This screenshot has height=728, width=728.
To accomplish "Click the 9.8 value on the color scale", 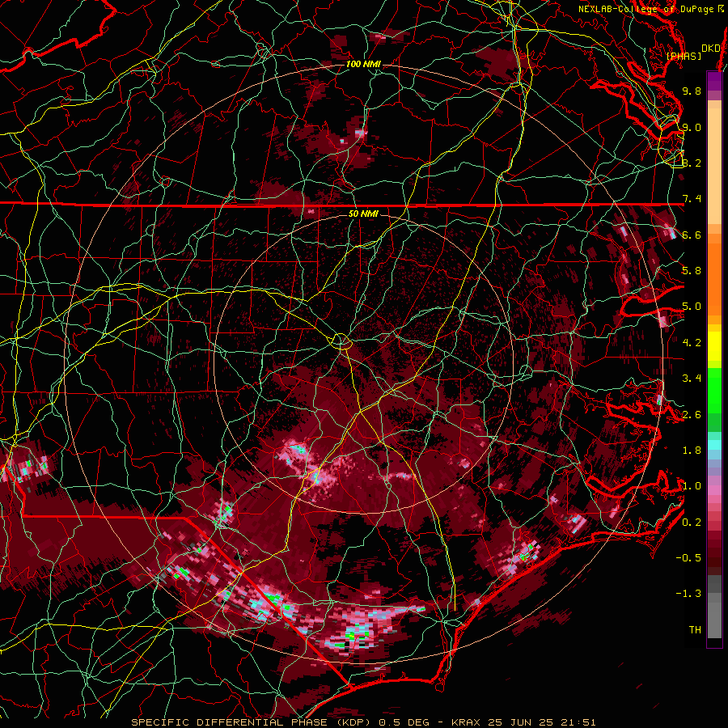I will coord(692,91).
